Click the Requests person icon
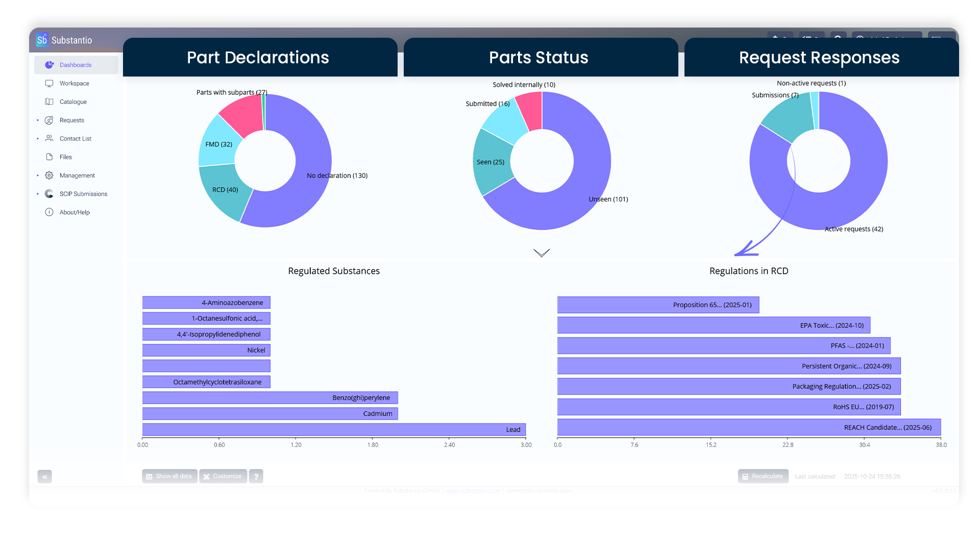980x551 pixels. (49, 120)
